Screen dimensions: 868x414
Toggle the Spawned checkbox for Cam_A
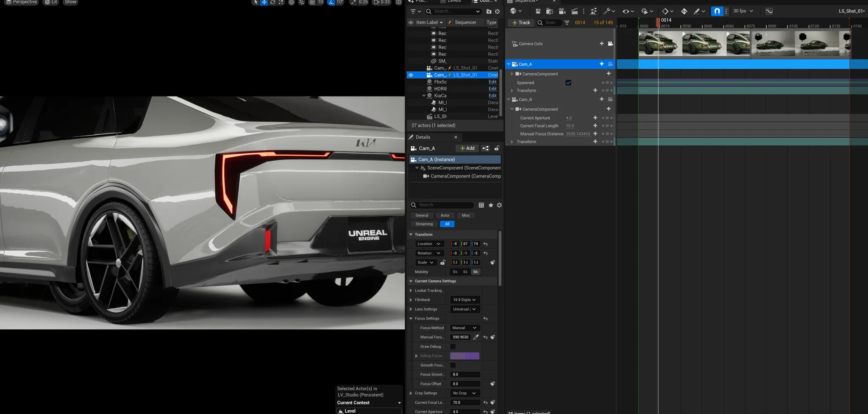click(x=568, y=83)
